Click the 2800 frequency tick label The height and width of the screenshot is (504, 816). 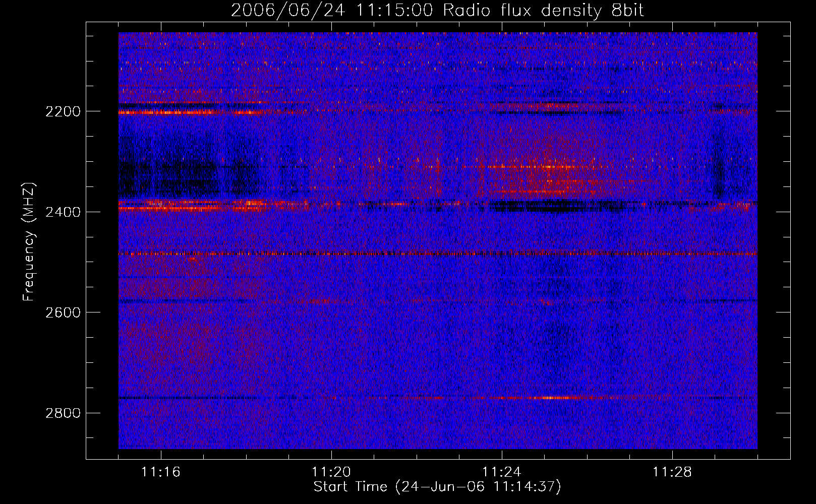pos(63,413)
